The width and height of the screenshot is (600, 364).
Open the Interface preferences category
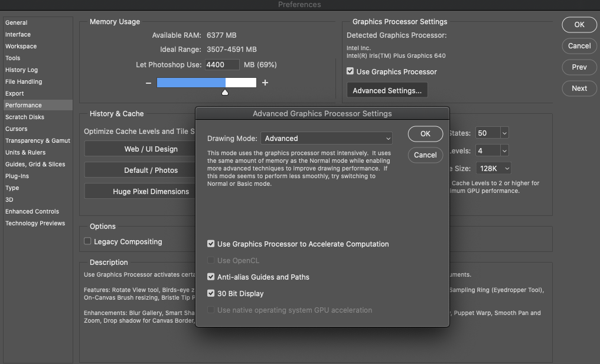pyautogui.click(x=18, y=34)
